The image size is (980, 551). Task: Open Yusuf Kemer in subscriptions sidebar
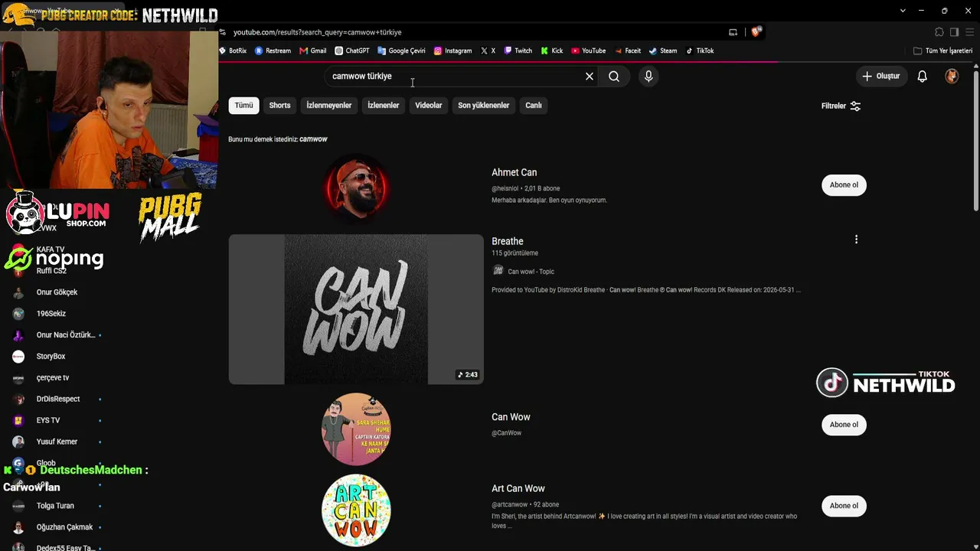point(57,442)
